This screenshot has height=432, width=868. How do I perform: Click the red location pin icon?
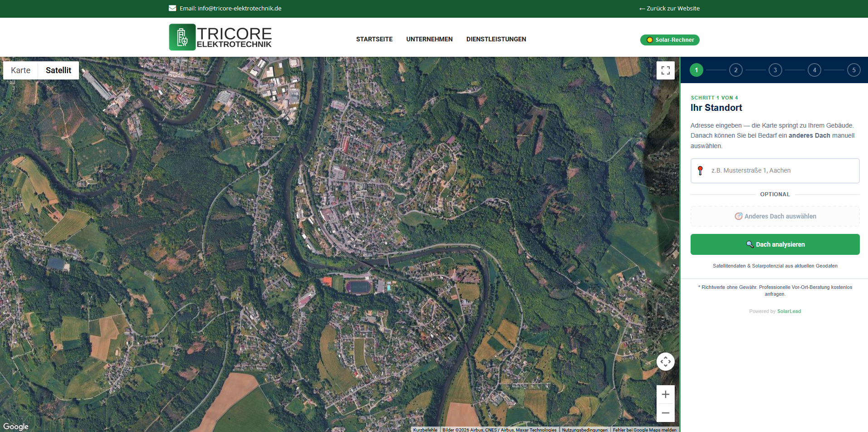coord(700,170)
